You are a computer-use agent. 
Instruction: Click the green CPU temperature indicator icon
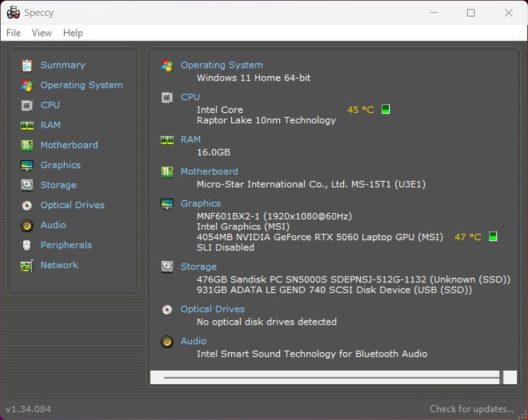(386, 109)
